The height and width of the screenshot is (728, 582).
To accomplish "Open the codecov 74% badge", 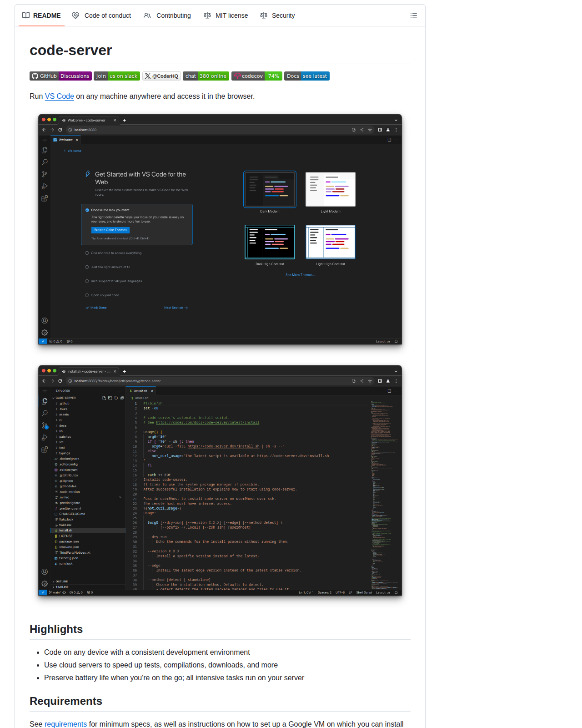I will click(257, 76).
